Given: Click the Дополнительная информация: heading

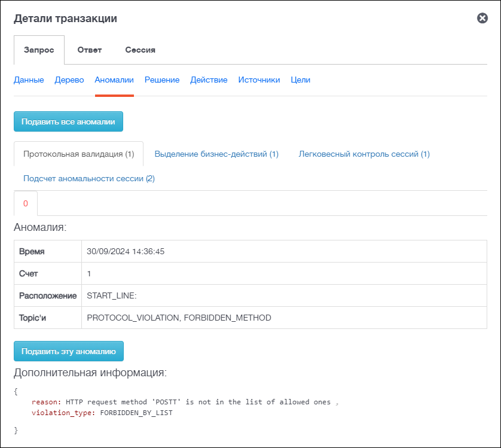Looking at the screenshot, I should coord(90,373).
